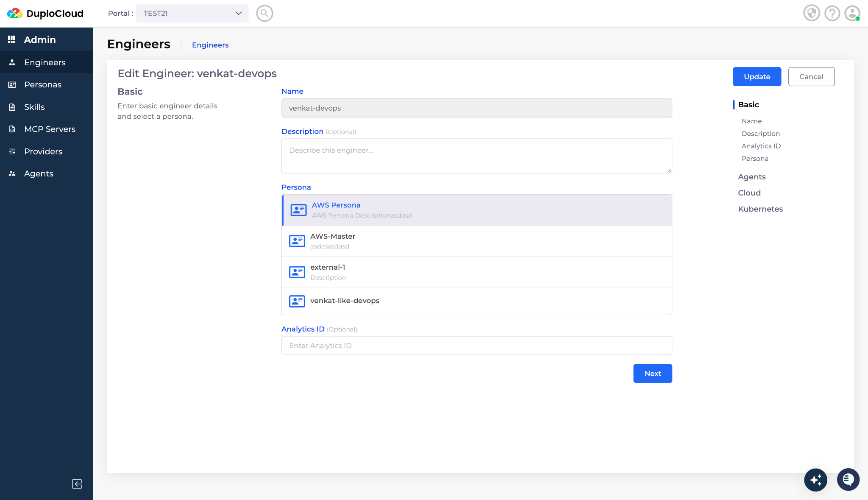The height and width of the screenshot is (500, 868).
Task: Click the Analytics ID input field
Action: (x=476, y=345)
